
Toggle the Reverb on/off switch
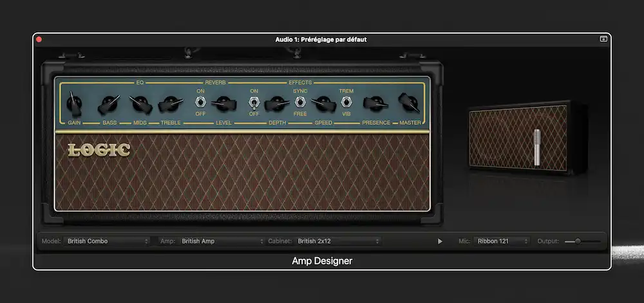200,102
